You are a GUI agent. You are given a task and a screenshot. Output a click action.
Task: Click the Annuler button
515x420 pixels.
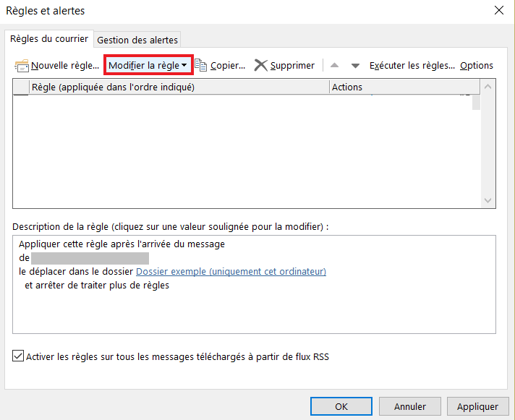[410, 406]
